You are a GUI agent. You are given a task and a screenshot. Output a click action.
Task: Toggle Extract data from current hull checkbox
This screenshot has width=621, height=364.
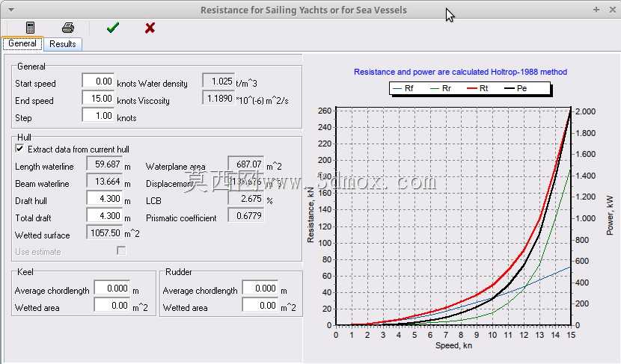(x=19, y=149)
